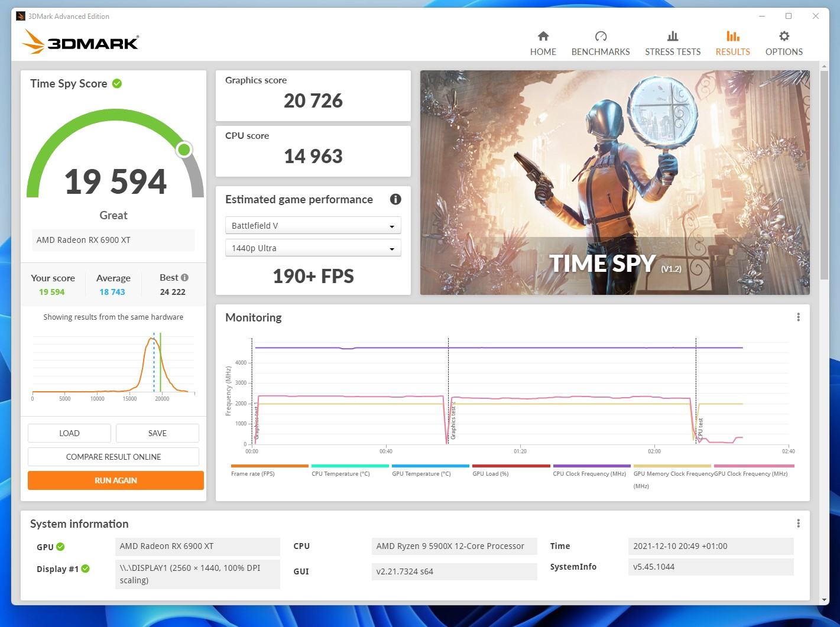Image resolution: width=840 pixels, height=627 pixels.
Task: Open the Options gear icon
Action: 784,36
